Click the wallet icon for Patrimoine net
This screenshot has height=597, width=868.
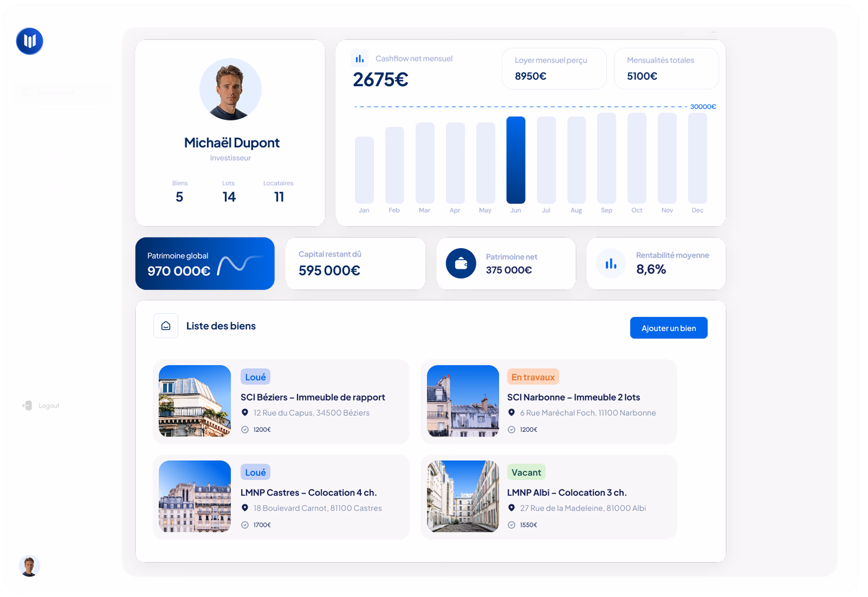click(x=460, y=263)
